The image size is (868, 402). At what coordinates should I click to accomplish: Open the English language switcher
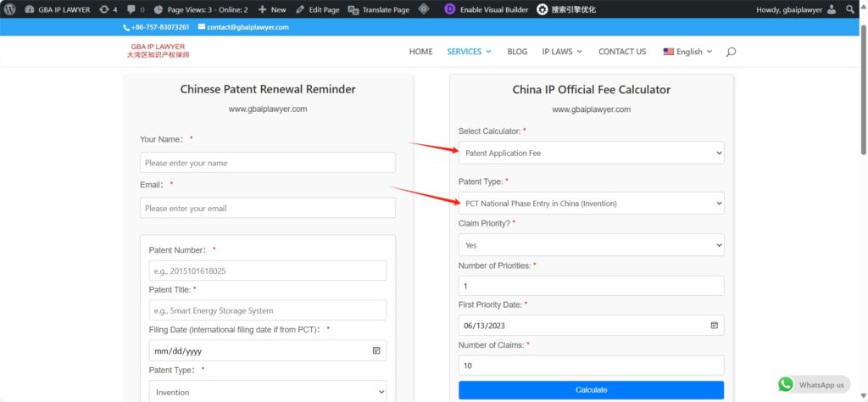(x=687, y=52)
